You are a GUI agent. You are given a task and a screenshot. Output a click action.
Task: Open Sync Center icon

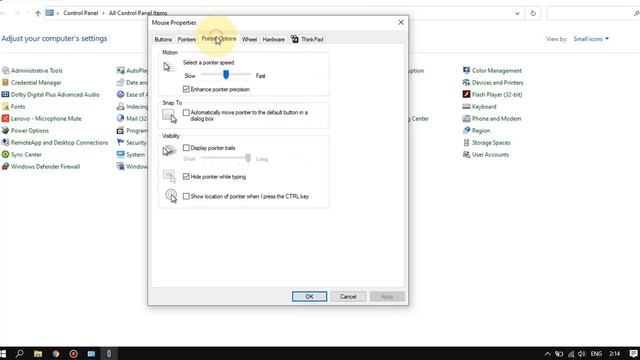coord(5,155)
